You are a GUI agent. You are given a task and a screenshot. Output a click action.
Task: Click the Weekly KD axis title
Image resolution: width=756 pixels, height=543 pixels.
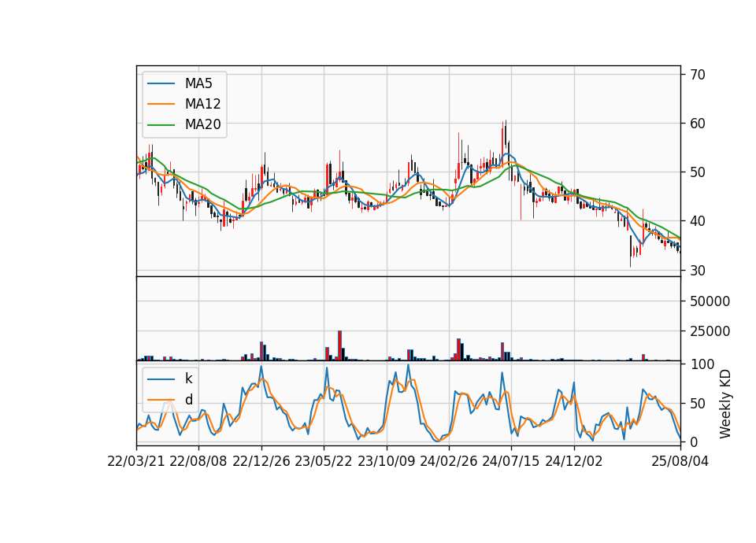point(725,404)
